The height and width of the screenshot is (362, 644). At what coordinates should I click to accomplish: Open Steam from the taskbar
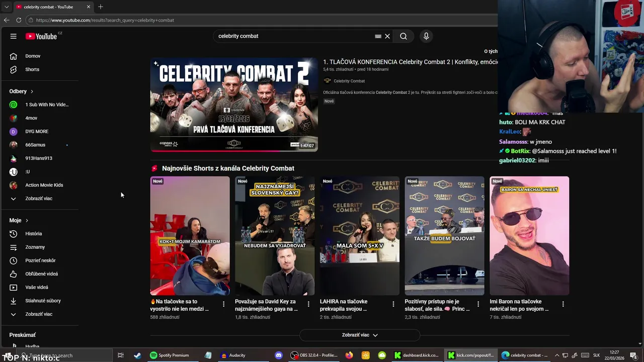pos(137,355)
